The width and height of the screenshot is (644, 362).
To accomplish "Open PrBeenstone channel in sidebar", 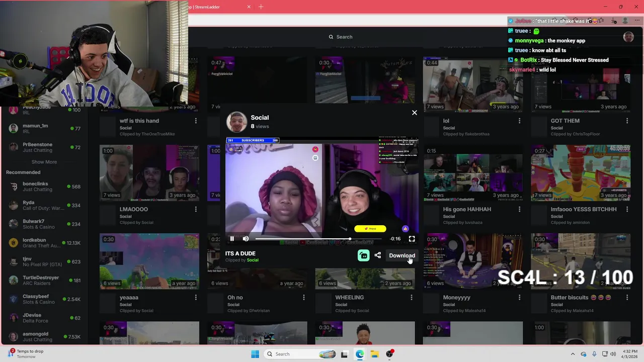I will click(x=44, y=147).
